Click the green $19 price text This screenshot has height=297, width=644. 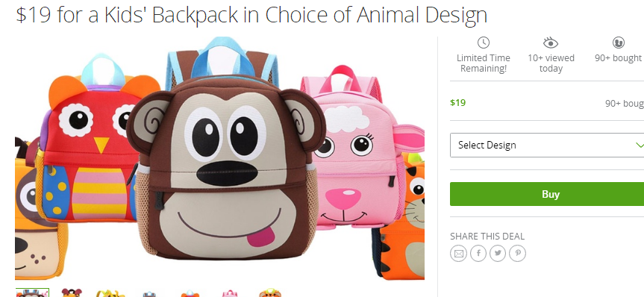pos(457,102)
